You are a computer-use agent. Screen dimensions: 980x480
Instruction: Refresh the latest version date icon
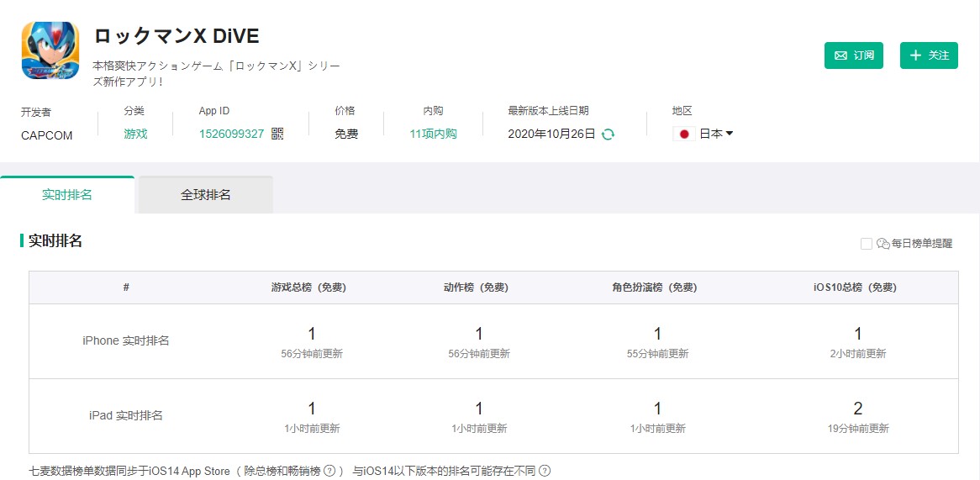tap(608, 135)
